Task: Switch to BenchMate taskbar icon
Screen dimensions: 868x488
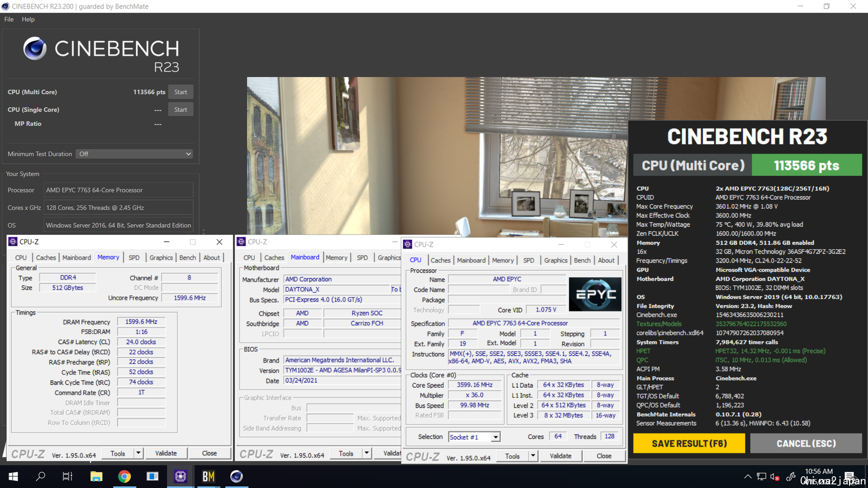Action: pyautogui.click(x=208, y=476)
